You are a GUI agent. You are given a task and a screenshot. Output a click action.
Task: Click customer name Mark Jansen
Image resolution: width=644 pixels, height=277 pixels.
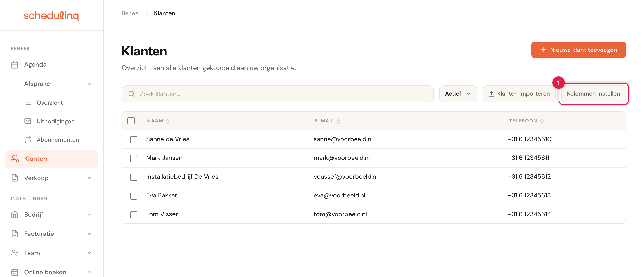pyautogui.click(x=164, y=158)
